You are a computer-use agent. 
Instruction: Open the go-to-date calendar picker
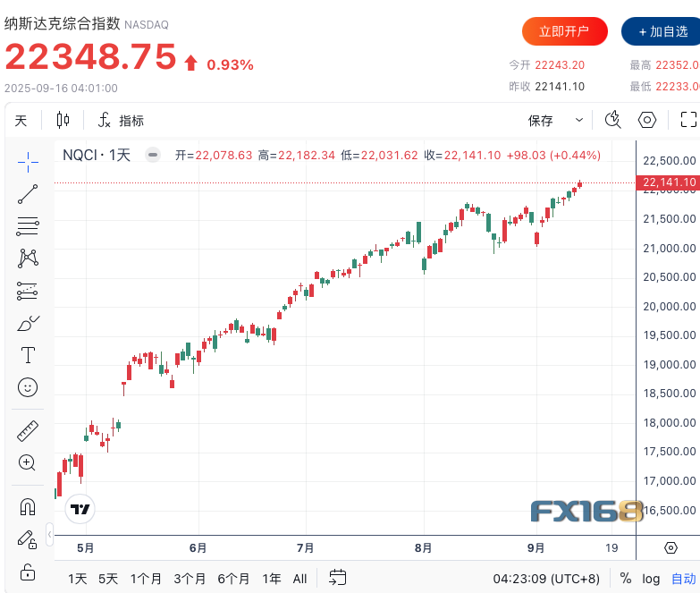coord(337,578)
